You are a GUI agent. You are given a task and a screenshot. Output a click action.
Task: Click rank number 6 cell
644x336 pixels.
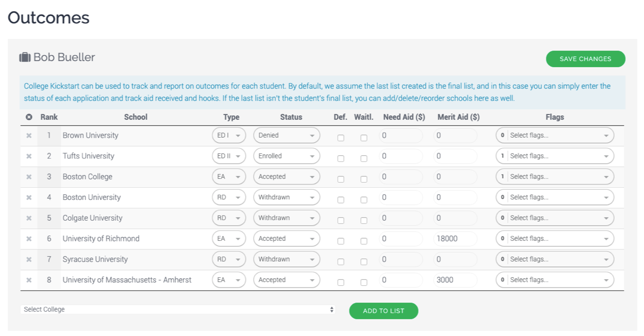(x=49, y=239)
